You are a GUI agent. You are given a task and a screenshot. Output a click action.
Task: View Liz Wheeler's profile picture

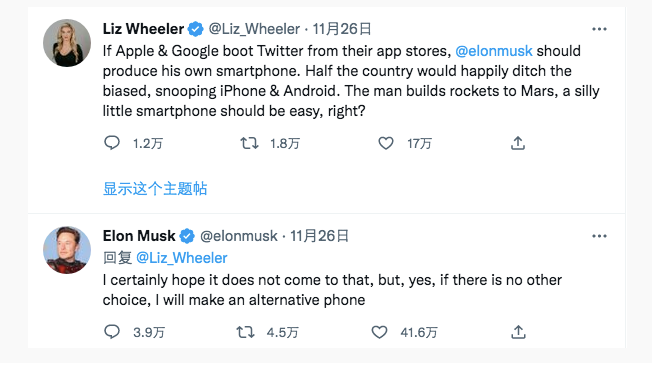[67, 43]
